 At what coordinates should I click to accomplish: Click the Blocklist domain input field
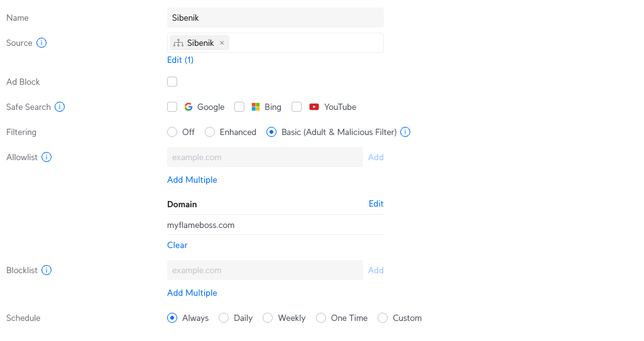(x=265, y=270)
